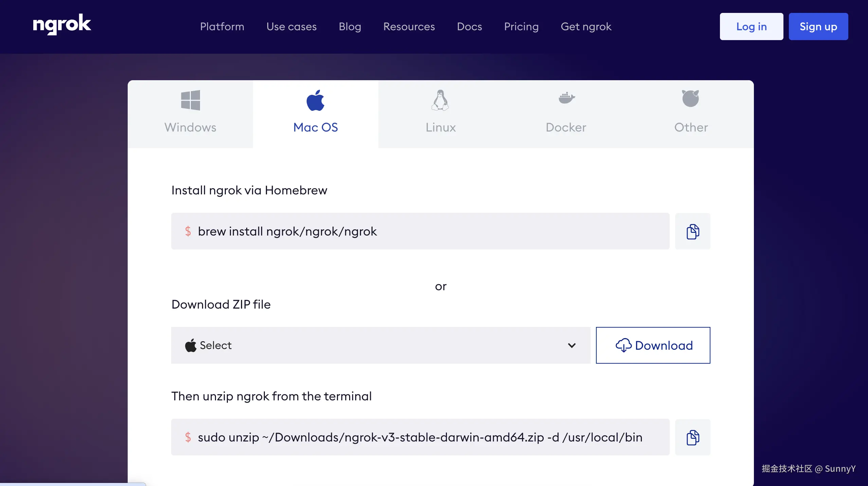This screenshot has height=486, width=868.
Task: Choose the Linux penguin icon
Action: click(x=440, y=100)
